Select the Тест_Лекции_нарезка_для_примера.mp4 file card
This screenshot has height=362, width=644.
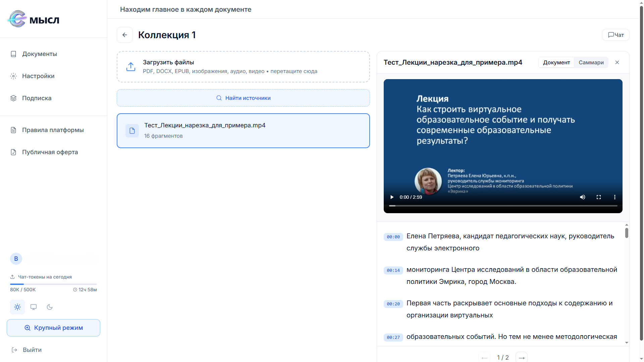pos(243,131)
